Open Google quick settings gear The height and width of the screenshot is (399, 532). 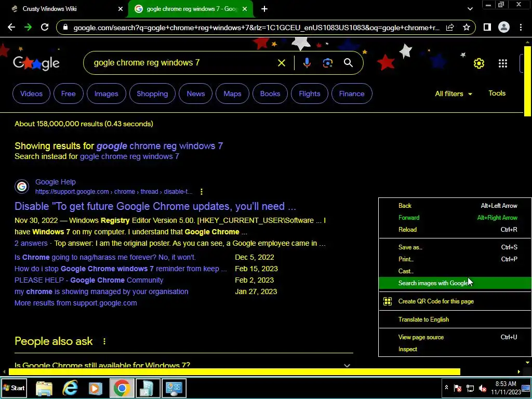click(478, 63)
